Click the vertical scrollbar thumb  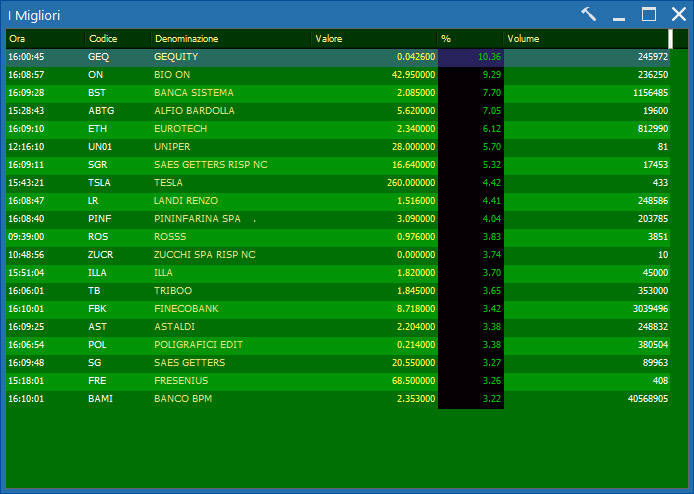tap(671, 39)
